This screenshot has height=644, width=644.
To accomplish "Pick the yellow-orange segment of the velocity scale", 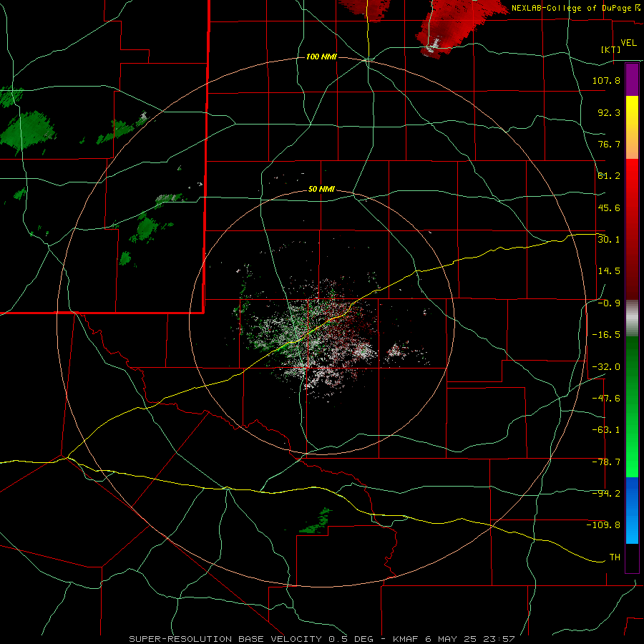I will point(632,127).
